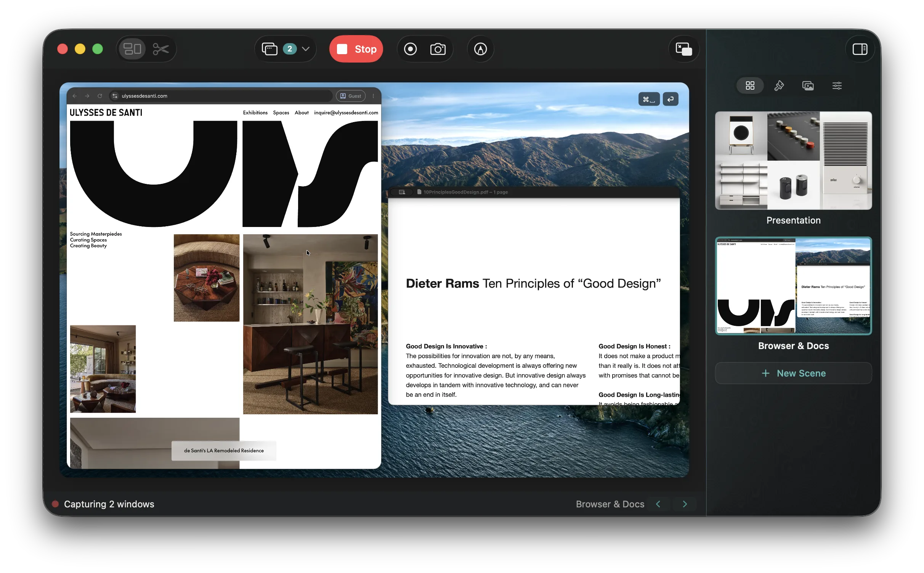Open the annotation pen circle icon
This screenshot has height=573, width=924.
[x=481, y=49]
